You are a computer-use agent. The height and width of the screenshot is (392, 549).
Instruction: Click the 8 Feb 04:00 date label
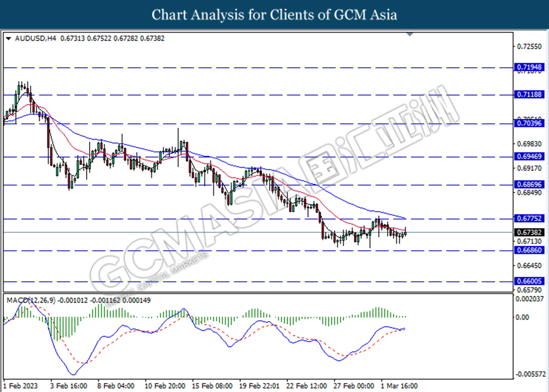tap(116, 386)
